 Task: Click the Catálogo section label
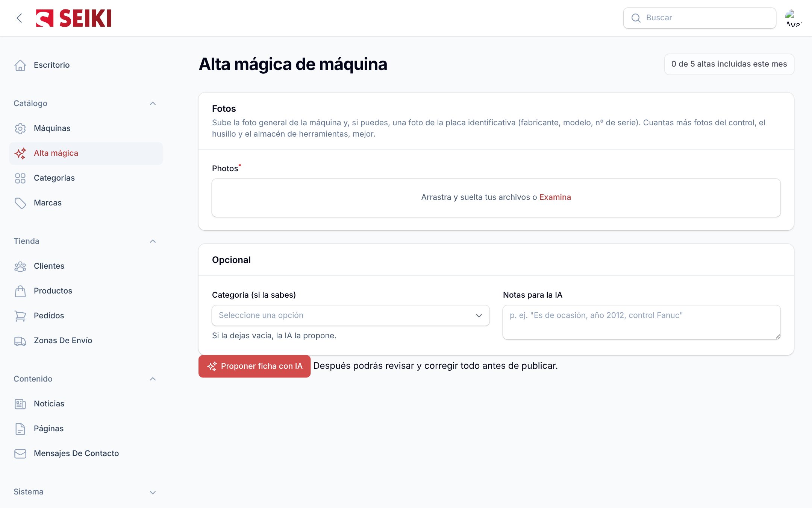click(x=30, y=103)
